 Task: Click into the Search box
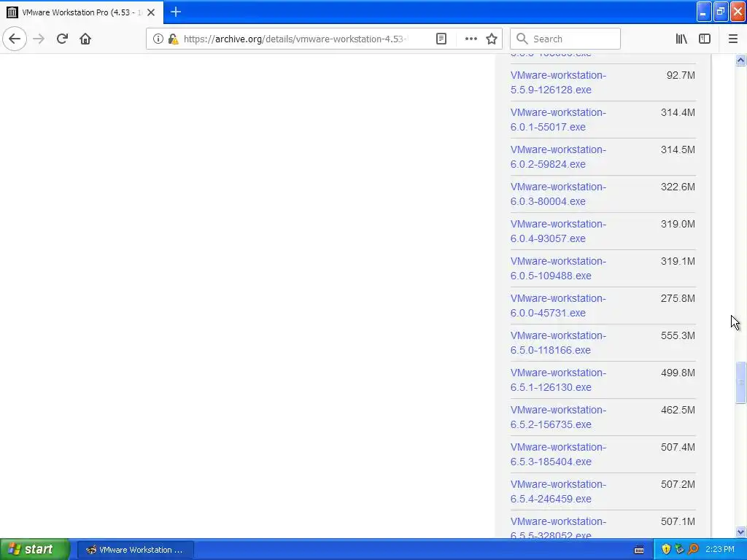(565, 39)
